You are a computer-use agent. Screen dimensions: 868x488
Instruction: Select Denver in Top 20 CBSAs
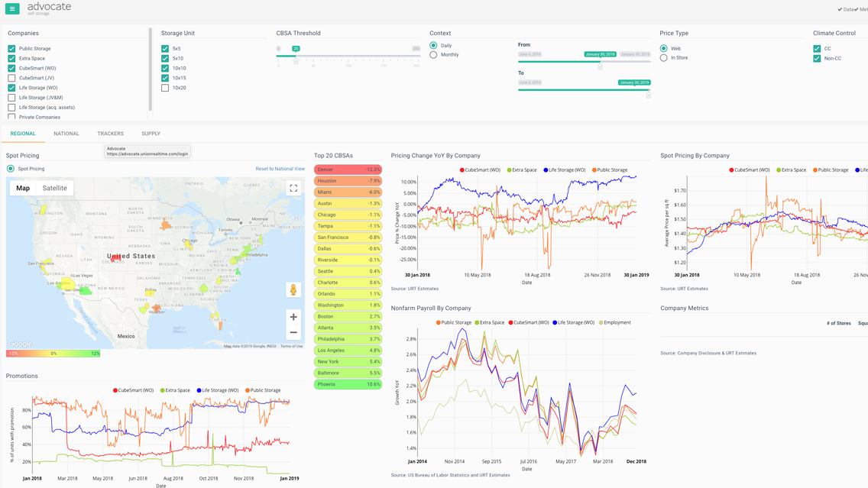click(x=348, y=170)
